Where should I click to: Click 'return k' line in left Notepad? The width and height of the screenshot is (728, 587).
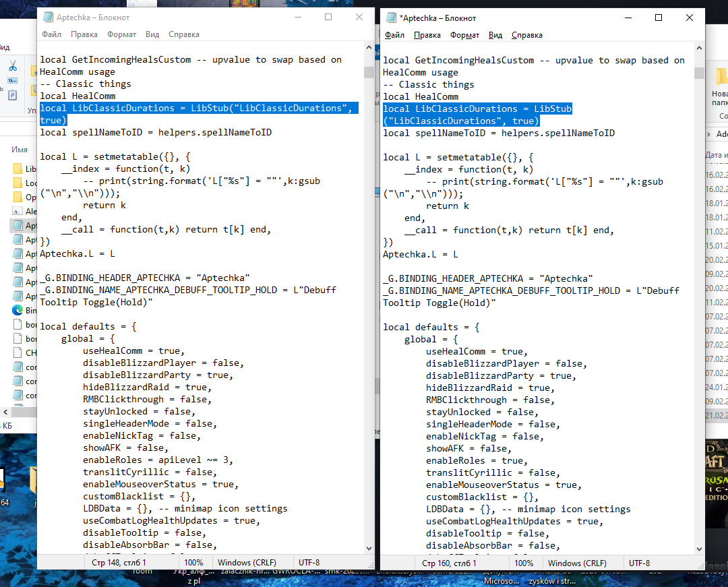point(104,205)
